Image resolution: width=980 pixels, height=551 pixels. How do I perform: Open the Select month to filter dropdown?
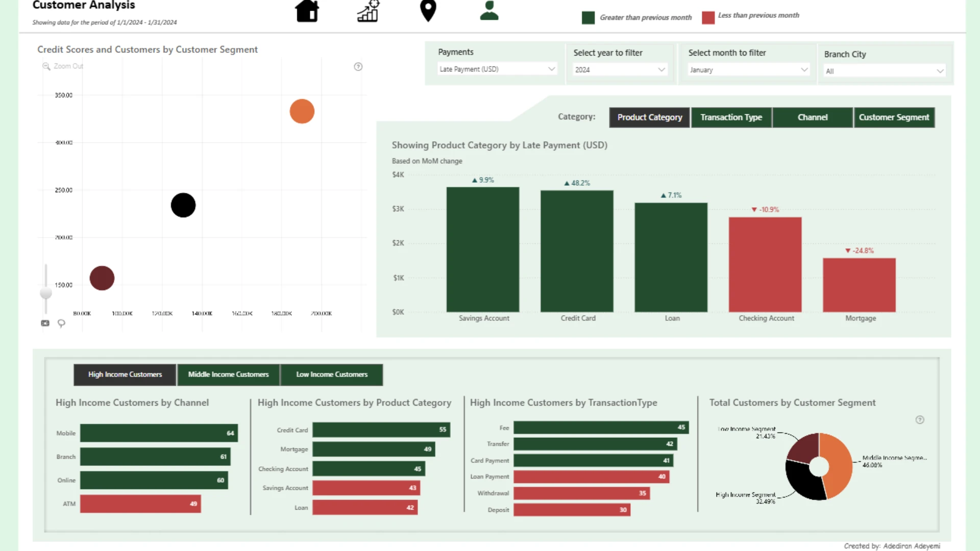[748, 70]
